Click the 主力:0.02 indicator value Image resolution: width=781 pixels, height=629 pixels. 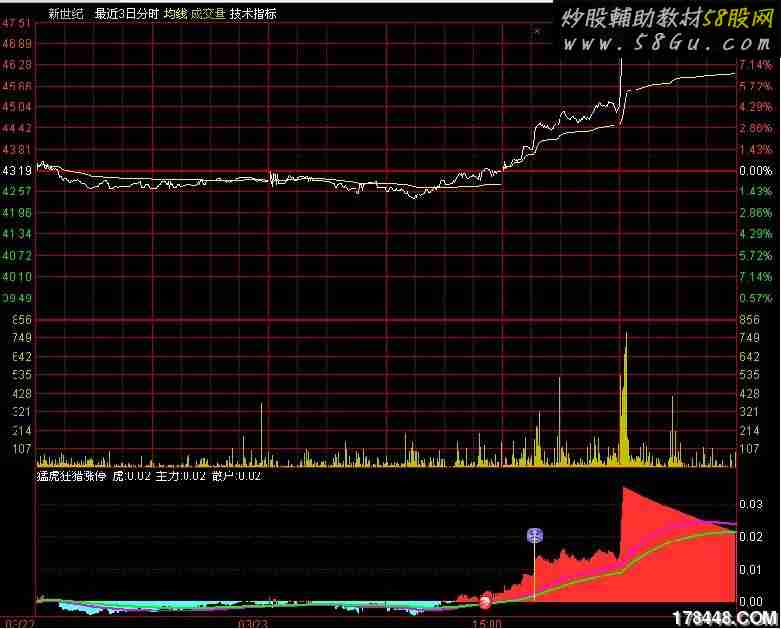(180, 476)
